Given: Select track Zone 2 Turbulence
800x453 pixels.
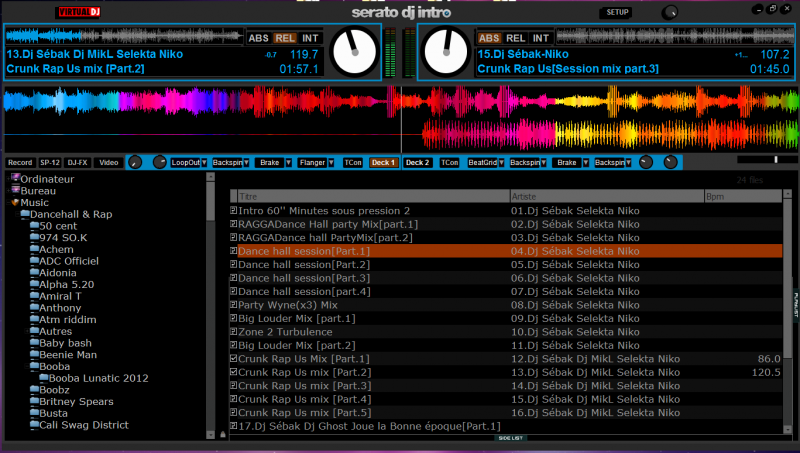Looking at the screenshot, I should pyautogui.click(x=283, y=331).
